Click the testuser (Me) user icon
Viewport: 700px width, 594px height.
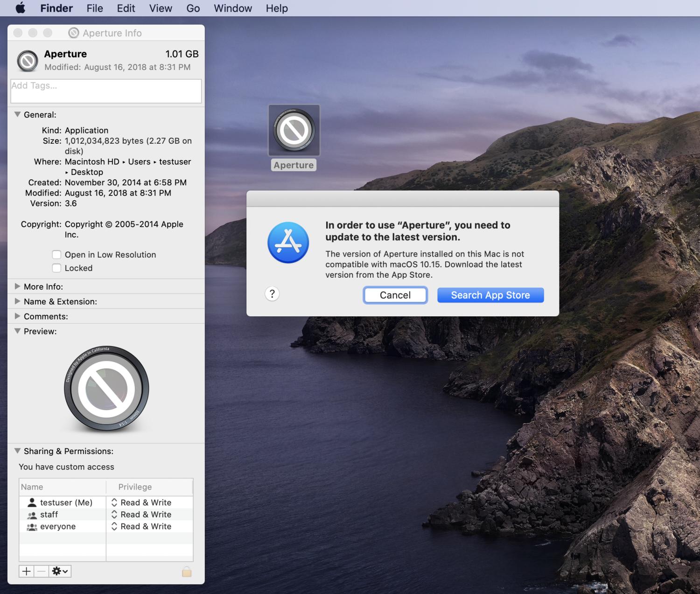tap(32, 503)
